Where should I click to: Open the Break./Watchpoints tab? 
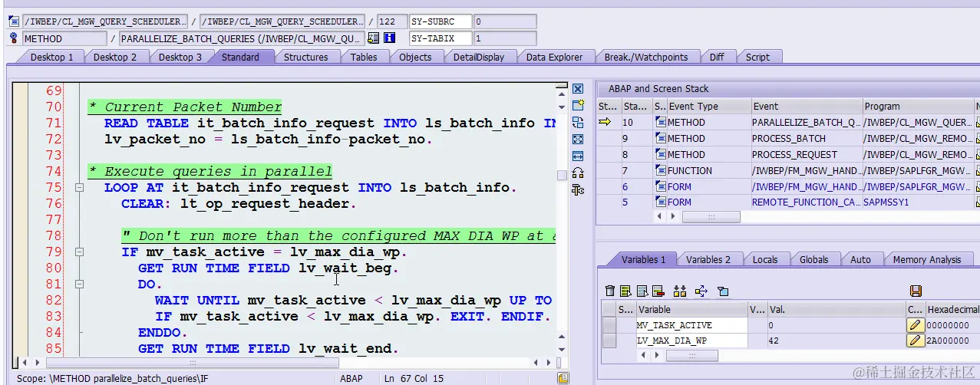[x=646, y=57]
